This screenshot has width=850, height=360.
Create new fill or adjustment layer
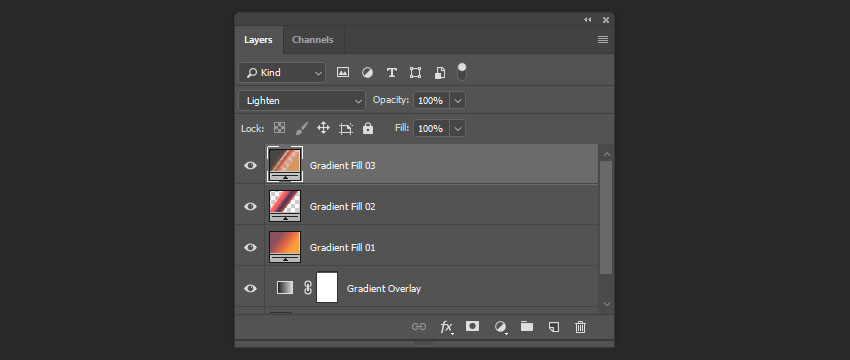point(500,327)
